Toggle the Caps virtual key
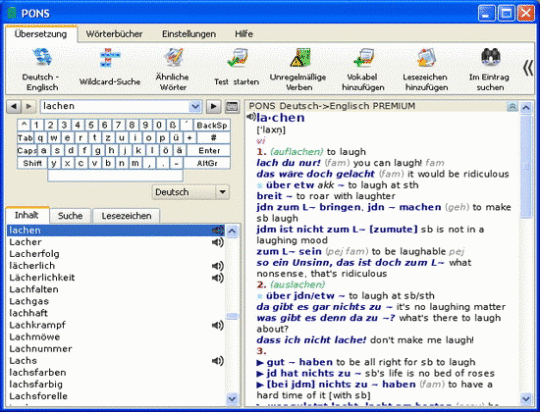This screenshot has height=412, width=540. point(27,151)
